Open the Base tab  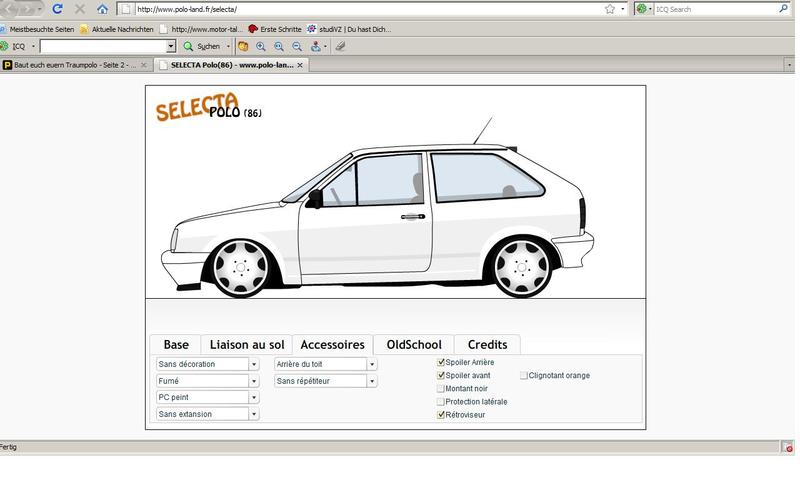176,345
